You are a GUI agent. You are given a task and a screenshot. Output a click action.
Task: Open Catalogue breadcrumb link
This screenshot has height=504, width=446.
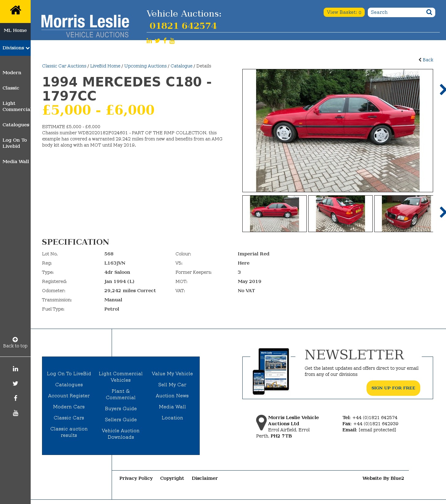pos(182,66)
